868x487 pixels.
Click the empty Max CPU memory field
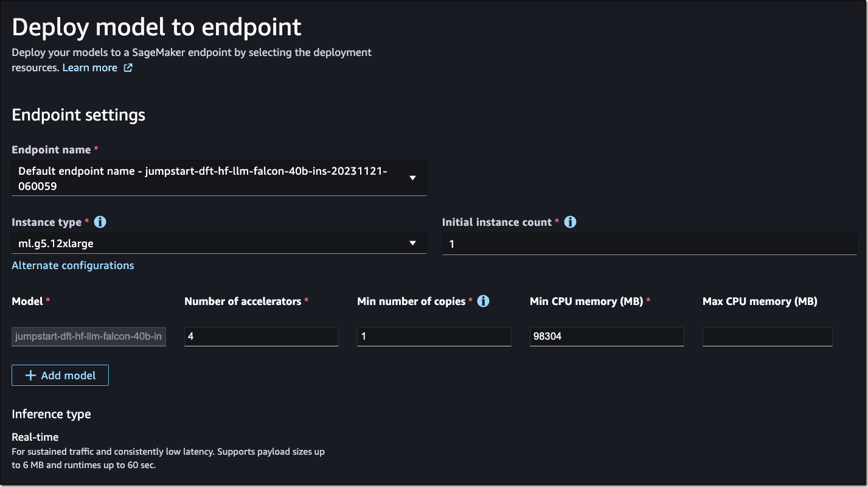(767, 336)
